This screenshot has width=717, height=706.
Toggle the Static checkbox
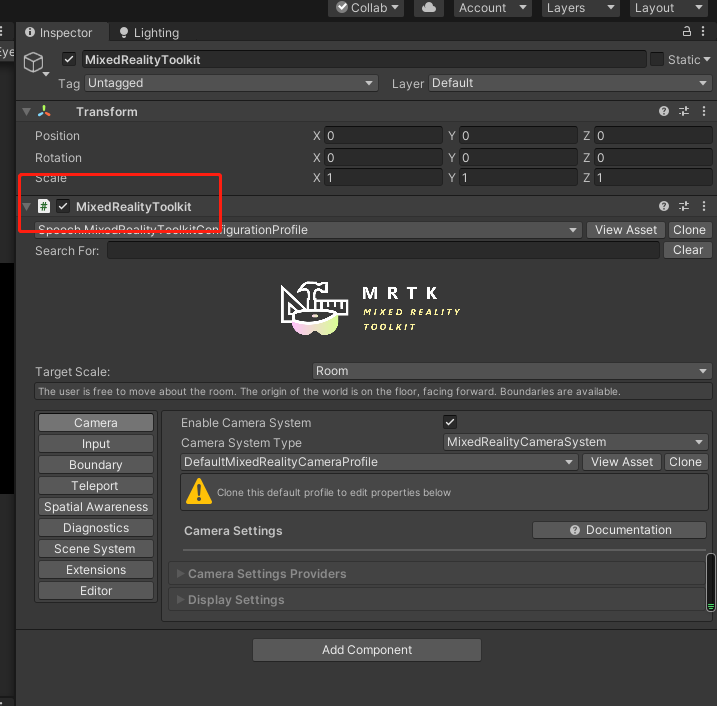click(x=657, y=59)
